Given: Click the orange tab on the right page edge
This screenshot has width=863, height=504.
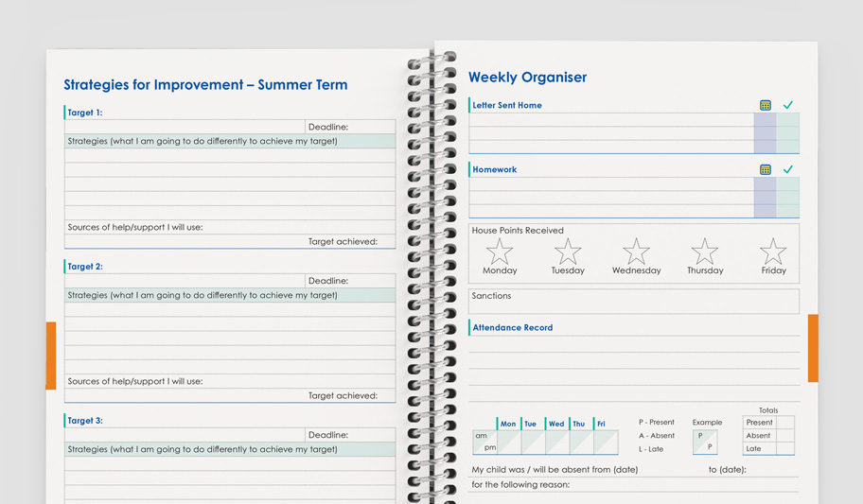Looking at the screenshot, I should pos(813,348).
